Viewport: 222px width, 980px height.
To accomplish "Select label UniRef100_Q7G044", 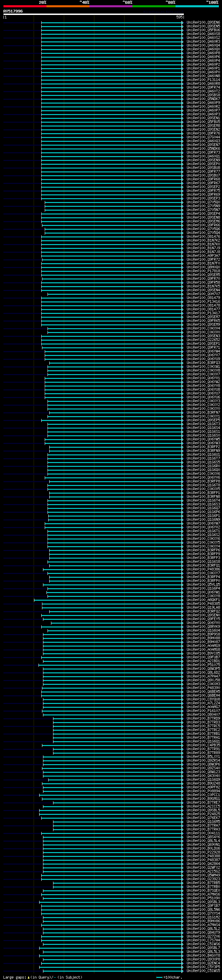I will coord(203,137).
